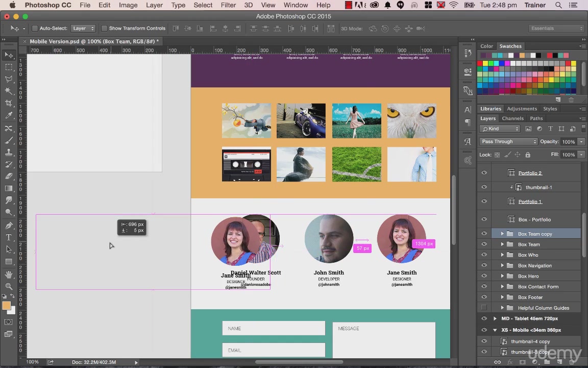Switch to the Color tab
This screenshot has width=588, height=368.
coord(486,46)
